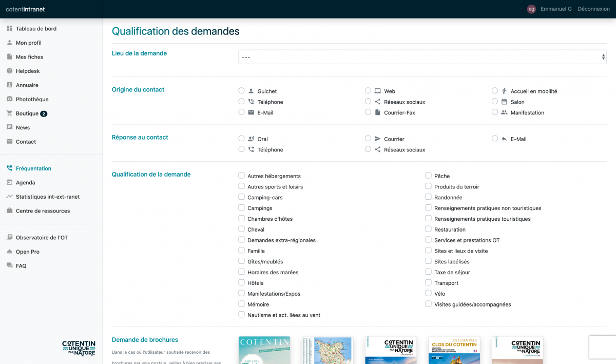Viewport: 616px width, 364px height.
Task: Click the Tableau de bord dashboard icon
Action: point(9,29)
